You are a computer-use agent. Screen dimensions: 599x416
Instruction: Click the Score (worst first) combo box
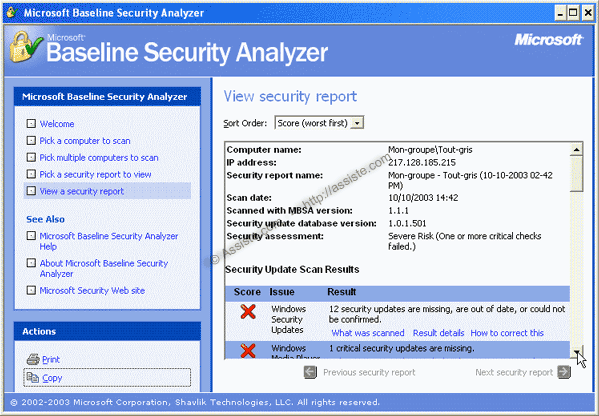pos(319,123)
